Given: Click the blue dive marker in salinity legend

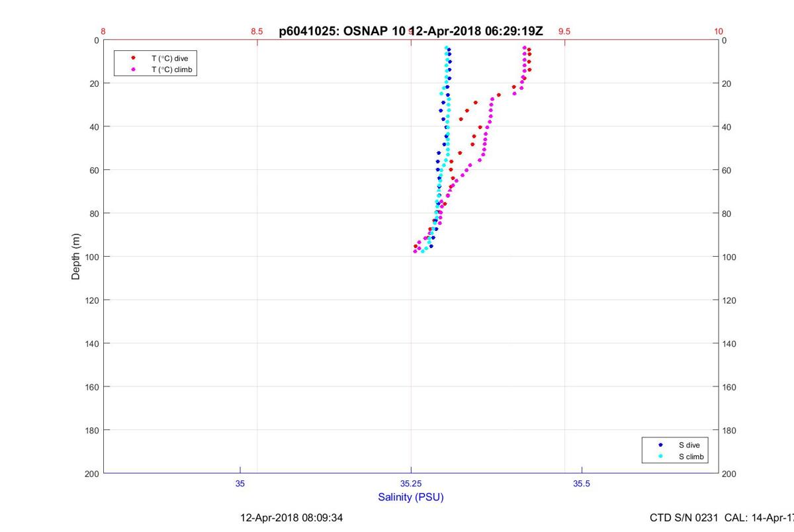Looking at the screenshot, I should [660, 445].
